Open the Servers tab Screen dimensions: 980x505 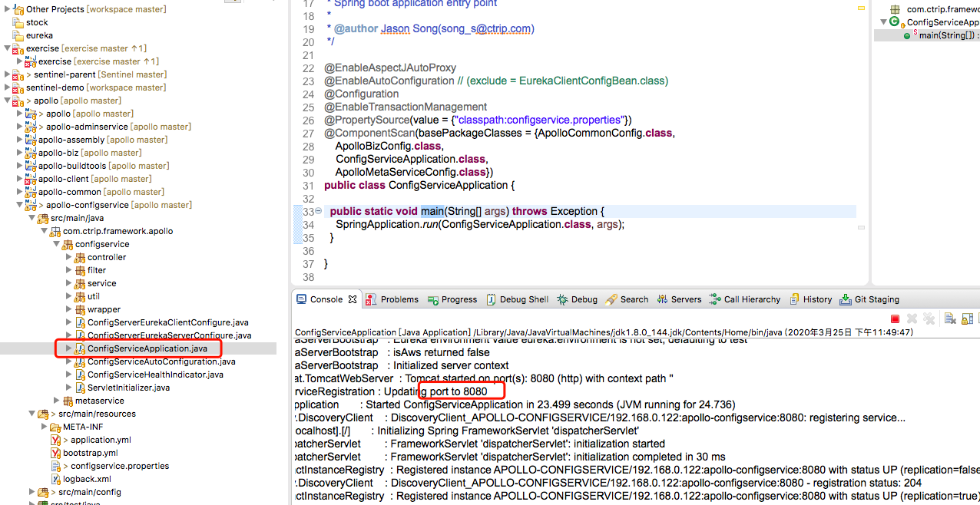(678, 299)
